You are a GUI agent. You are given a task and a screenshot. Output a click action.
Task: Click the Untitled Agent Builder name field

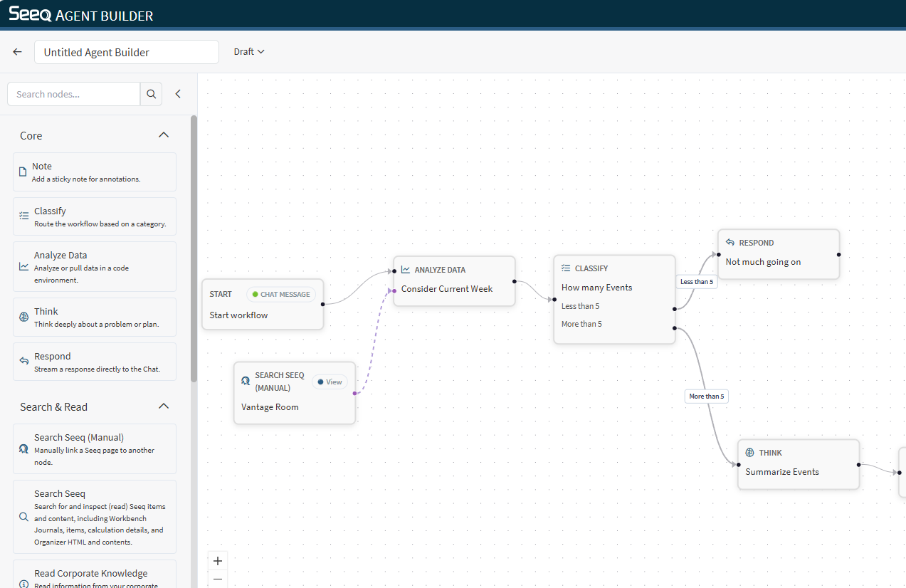click(x=127, y=52)
